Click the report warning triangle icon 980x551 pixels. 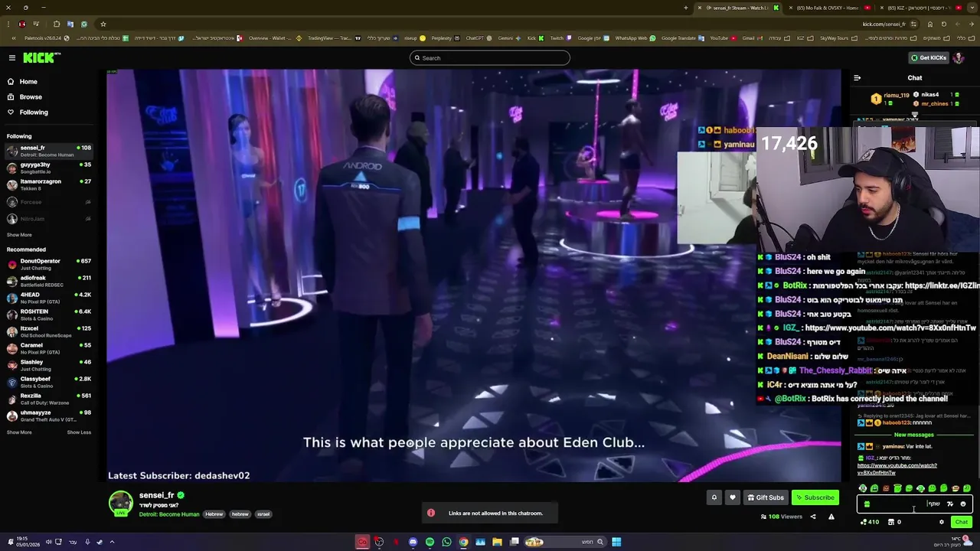831,517
